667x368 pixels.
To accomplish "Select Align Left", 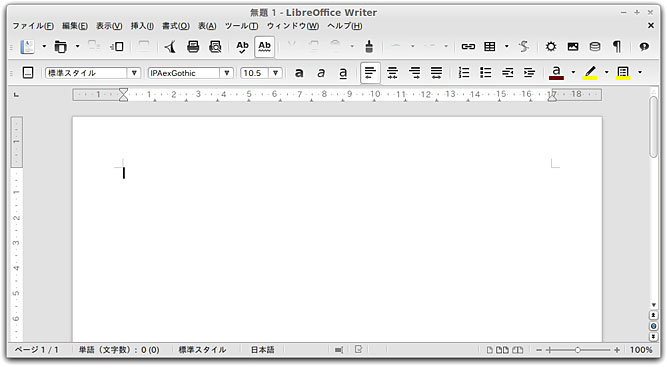I will tap(370, 73).
